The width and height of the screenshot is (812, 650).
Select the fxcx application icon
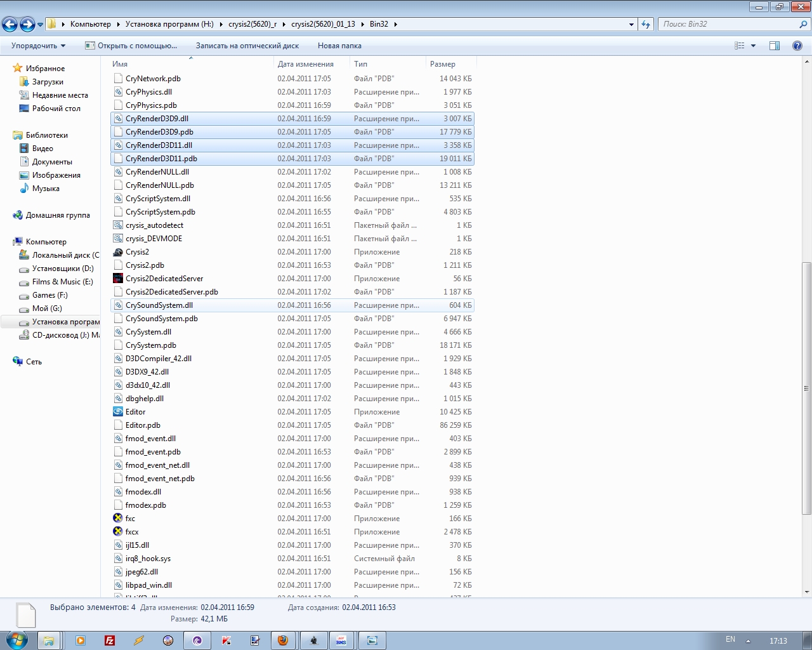[x=118, y=532]
